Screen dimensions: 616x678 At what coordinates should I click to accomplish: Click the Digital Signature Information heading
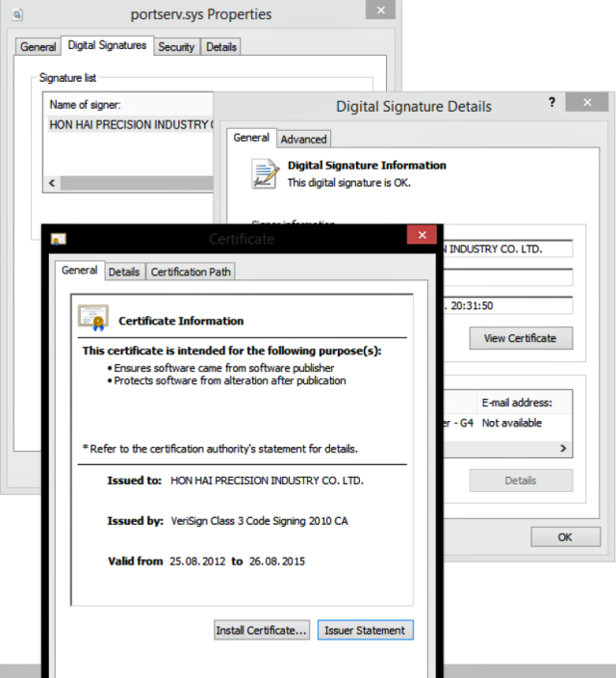[367, 166]
